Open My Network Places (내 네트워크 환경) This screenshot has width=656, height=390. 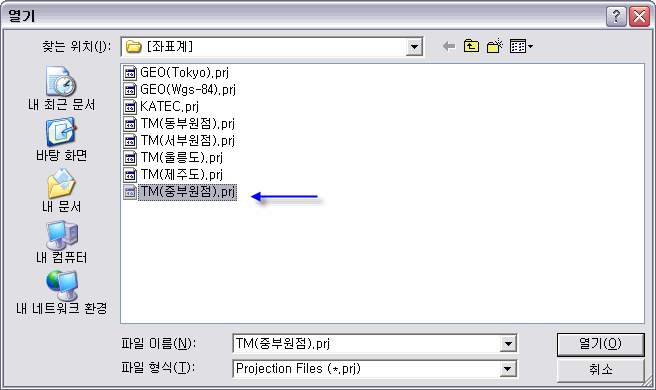(x=62, y=292)
